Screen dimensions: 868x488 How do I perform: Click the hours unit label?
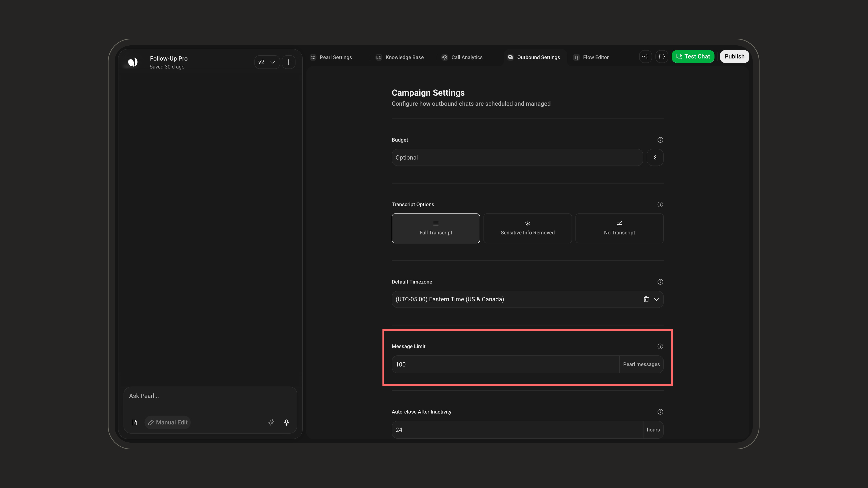(653, 430)
